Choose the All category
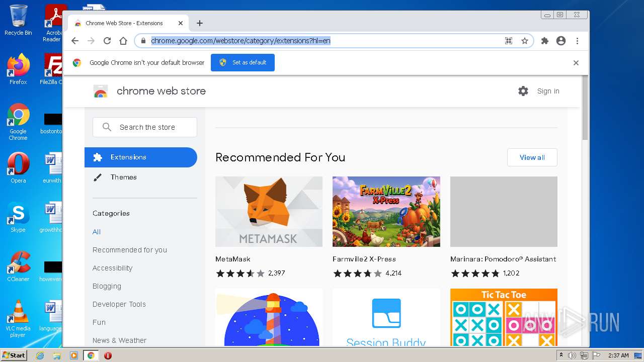Screen dimensions: 644x362 (97, 232)
